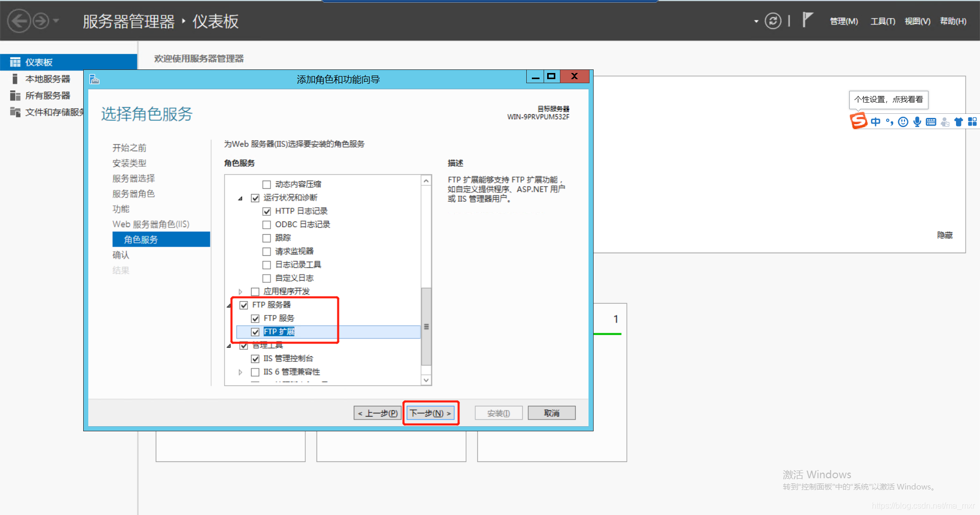Viewport: 980px width, 515px height.
Task: Open Sogou skin shop via T-shirt icon
Action: coord(959,121)
